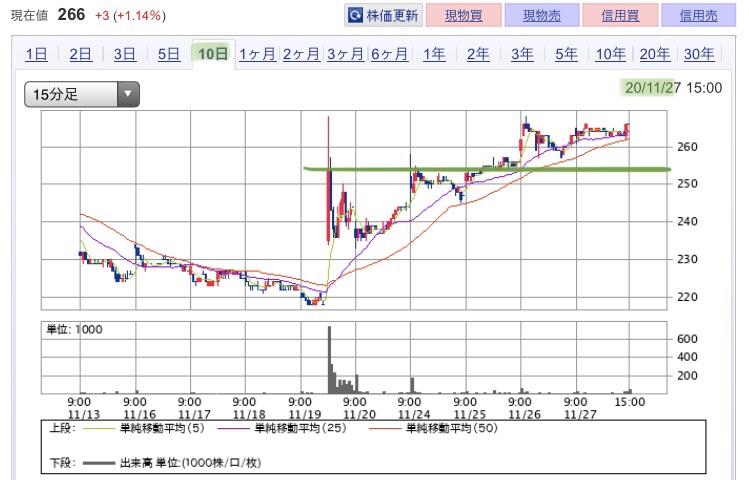
Task: Open the 信用買 margin buy link
Action: (x=620, y=15)
